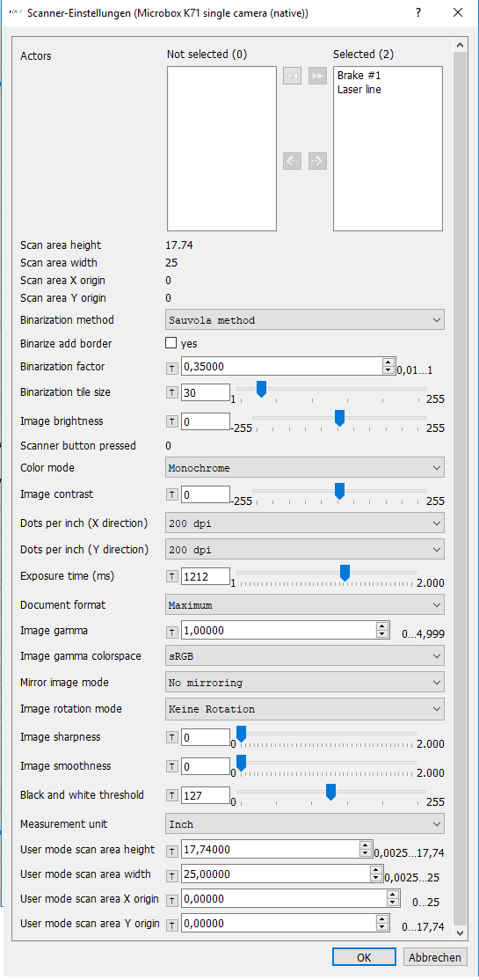Viewport: 479px width, 980px height.
Task: Click the Binarization factor input field
Action: point(281,367)
